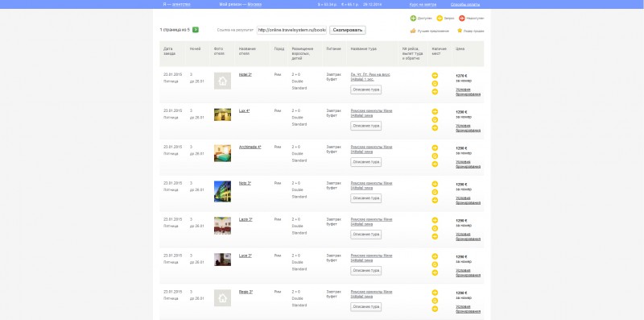Click first availability icon in Hotel 3* row
The width and height of the screenshot is (644, 320).
click(435, 75)
